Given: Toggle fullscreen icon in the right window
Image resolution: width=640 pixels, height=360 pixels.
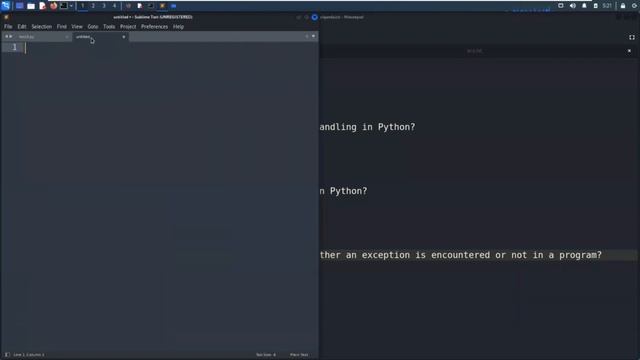Looking at the screenshot, I should point(632,37).
